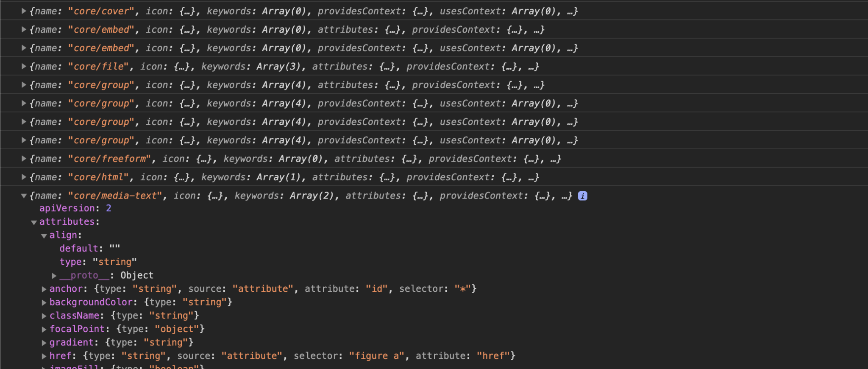
Task: Expand the backgroundColor attribute object
Action: point(44,302)
